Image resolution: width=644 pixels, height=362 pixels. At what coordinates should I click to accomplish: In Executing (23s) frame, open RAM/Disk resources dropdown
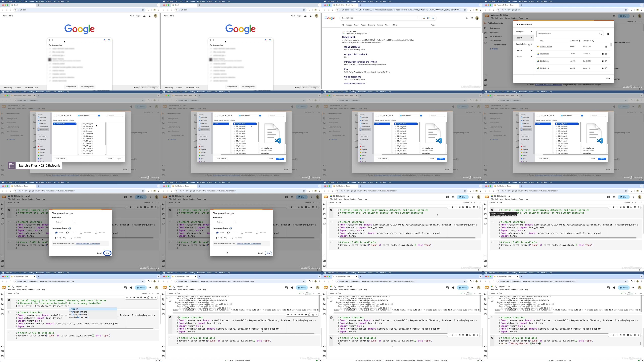[x=475, y=293]
